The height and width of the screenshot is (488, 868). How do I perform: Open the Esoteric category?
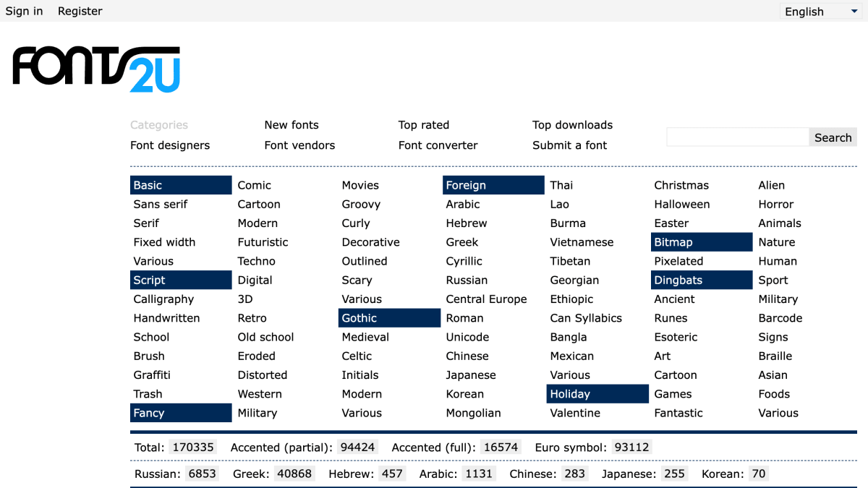(676, 337)
